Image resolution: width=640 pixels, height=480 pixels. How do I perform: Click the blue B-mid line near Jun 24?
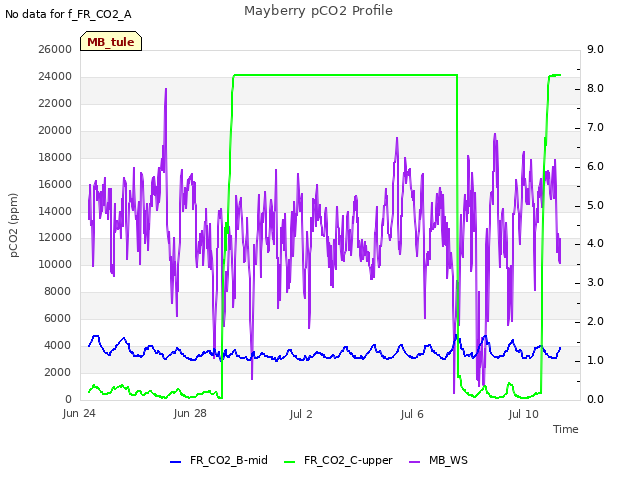click(96, 336)
